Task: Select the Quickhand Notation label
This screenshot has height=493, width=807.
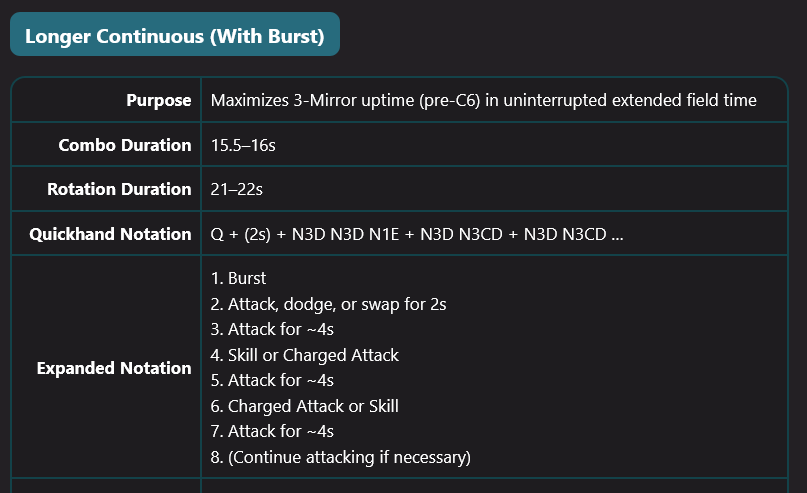Action: tap(110, 234)
